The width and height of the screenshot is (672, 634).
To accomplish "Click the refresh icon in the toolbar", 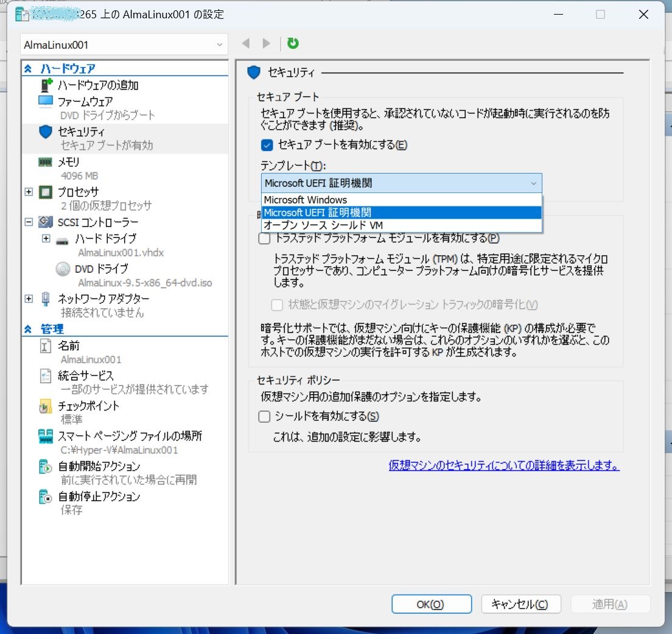I will (292, 43).
